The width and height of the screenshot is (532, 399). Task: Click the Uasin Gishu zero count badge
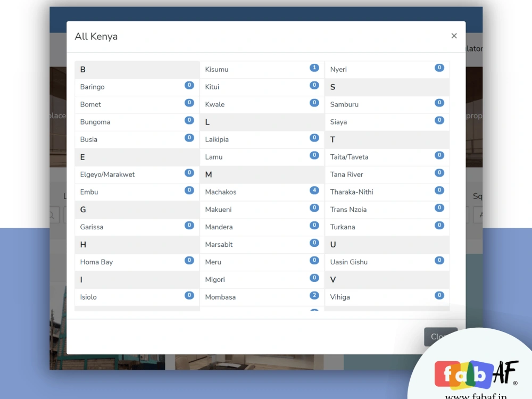point(439,260)
